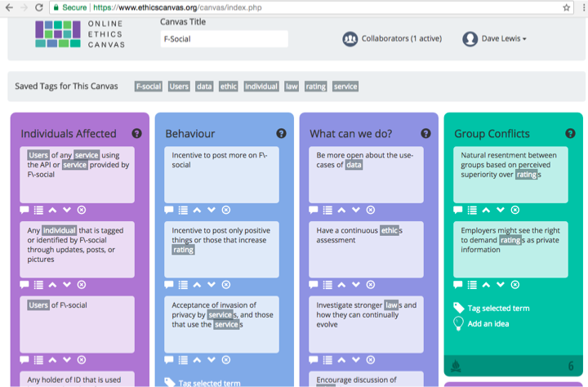Select the Users saved tag
The image size is (588, 387).
pos(179,87)
